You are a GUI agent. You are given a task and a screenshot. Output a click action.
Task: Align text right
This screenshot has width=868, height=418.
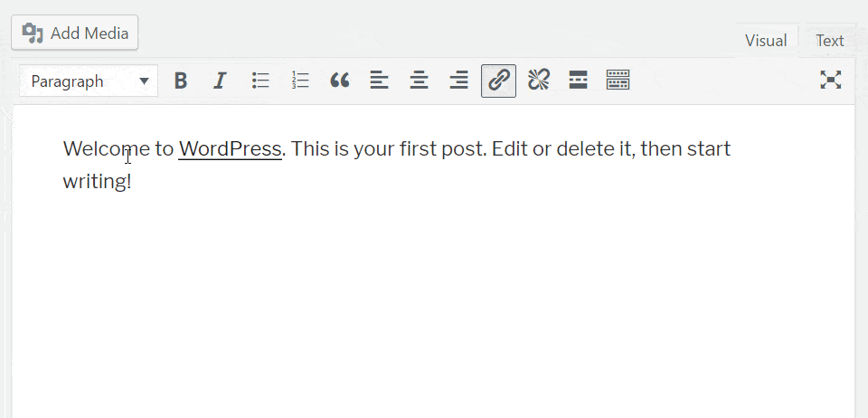pos(459,81)
